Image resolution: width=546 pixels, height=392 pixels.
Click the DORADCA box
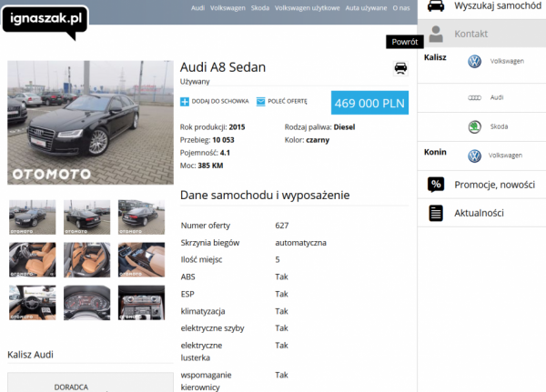(90, 382)
